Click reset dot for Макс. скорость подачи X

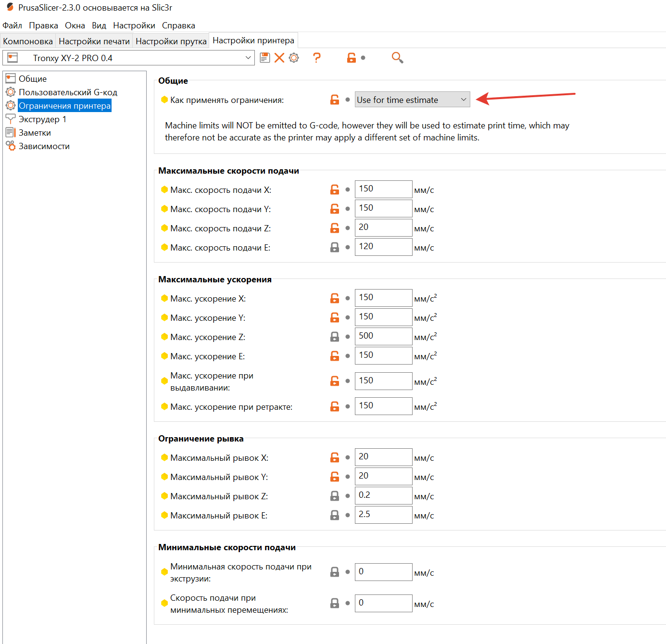tap(348, 189)
